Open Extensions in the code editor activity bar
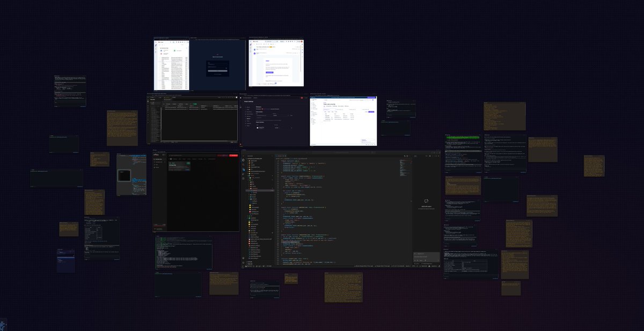 (x=243, y=179)
